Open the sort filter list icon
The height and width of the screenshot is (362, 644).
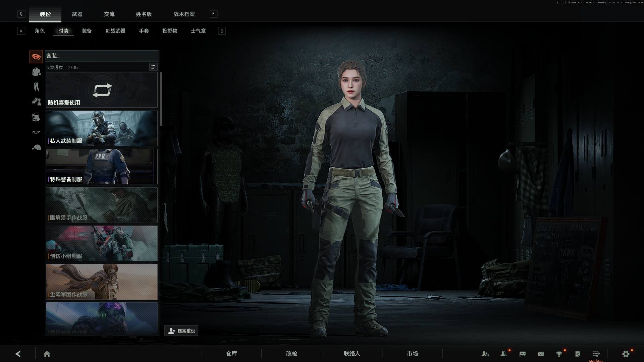point(153,67)
